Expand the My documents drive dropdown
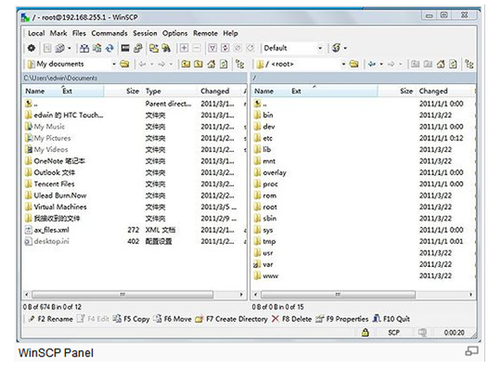 tap(114, 64)
